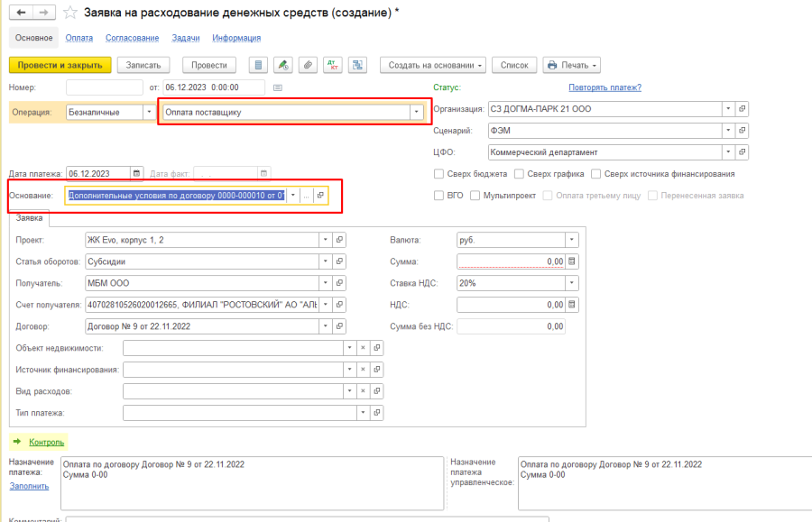This screenshot has width=812, height=522.
Task: Open calendar for Дата платежа
Action: coord(137,173)
